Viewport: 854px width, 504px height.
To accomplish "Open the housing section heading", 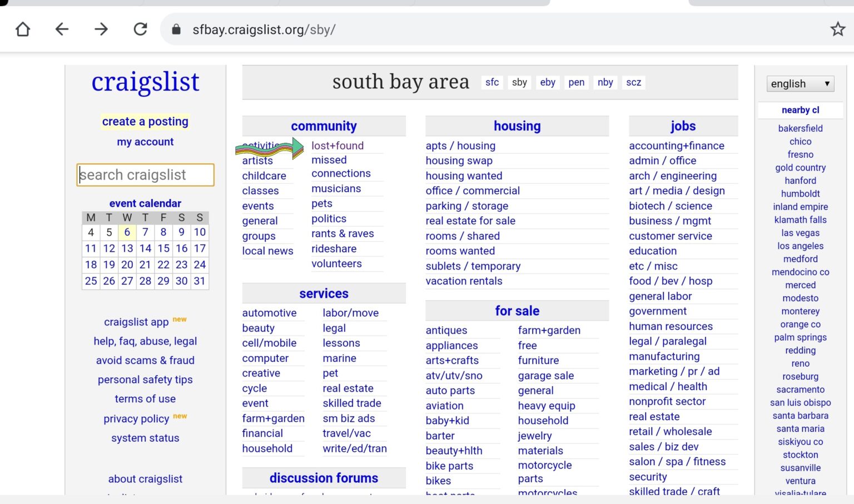I will pyautogui.click(x=517, y=126).
